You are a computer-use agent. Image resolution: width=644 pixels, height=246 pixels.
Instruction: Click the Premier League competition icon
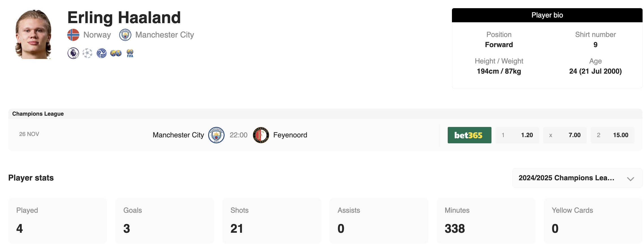coord(73,53)
